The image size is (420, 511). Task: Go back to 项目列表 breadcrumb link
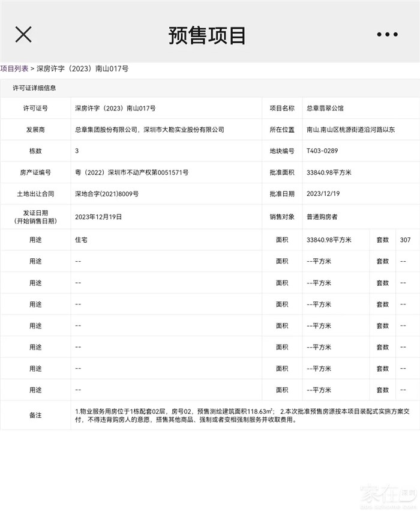point(14,69)
